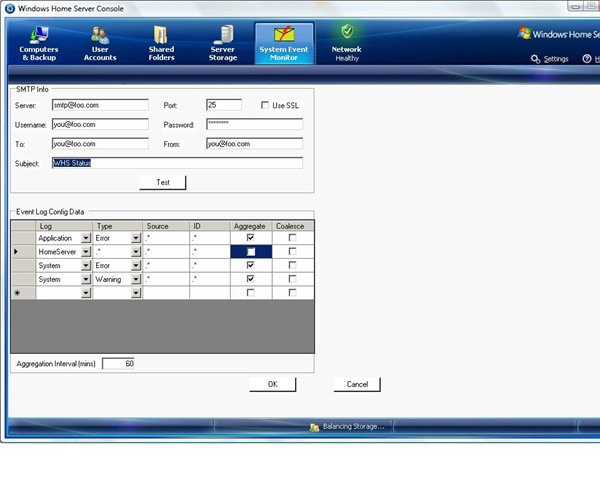
Task: Uncheck Aggregate for the System Error row
Action: click(251, 265)
